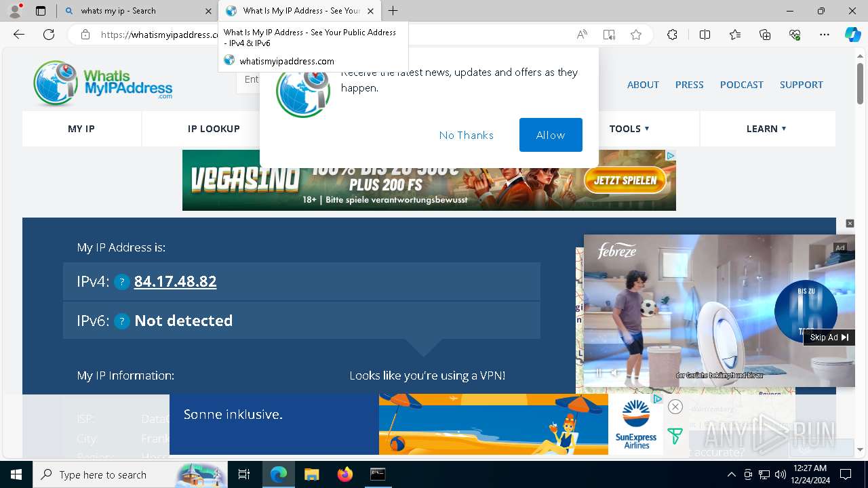Click the green Freestar logo icon
The width and height of the screenshot is (868, 488).
[675, 436]
